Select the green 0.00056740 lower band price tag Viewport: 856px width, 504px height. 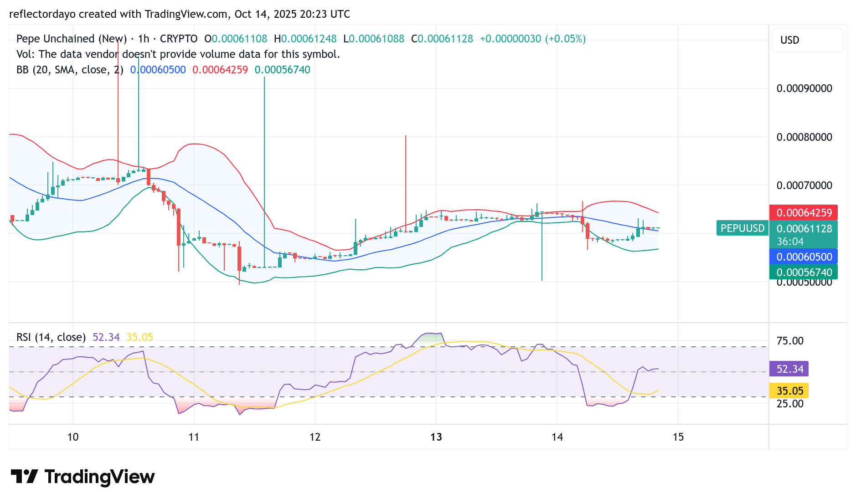(x=804, y=273)
